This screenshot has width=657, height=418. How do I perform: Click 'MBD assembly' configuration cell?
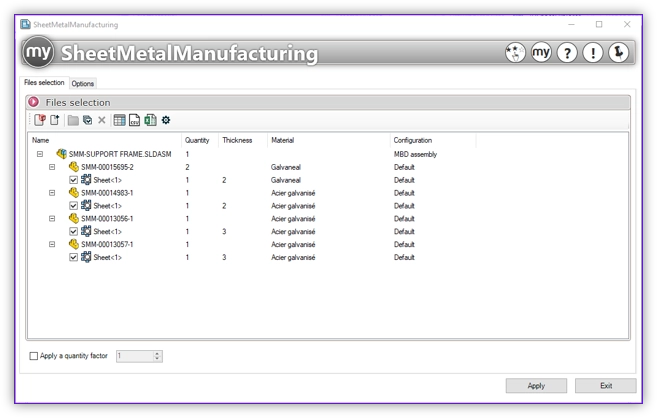(415, 154)
